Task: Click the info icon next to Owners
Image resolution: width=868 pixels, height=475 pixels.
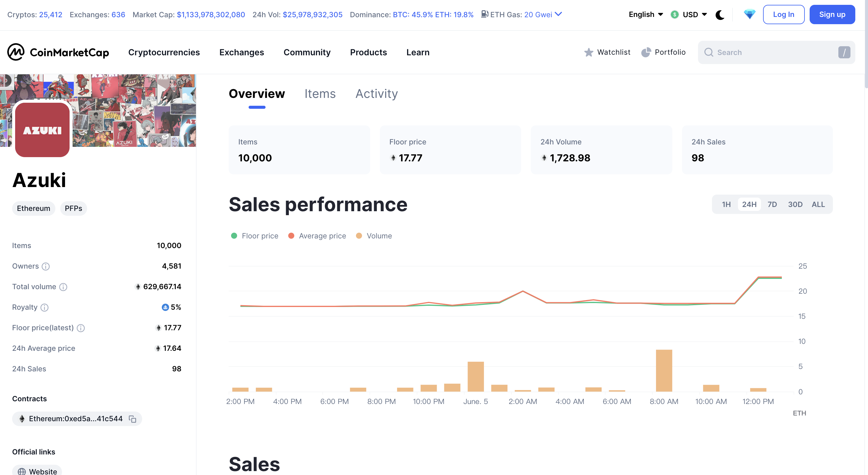Action: [x=45, y=266]
